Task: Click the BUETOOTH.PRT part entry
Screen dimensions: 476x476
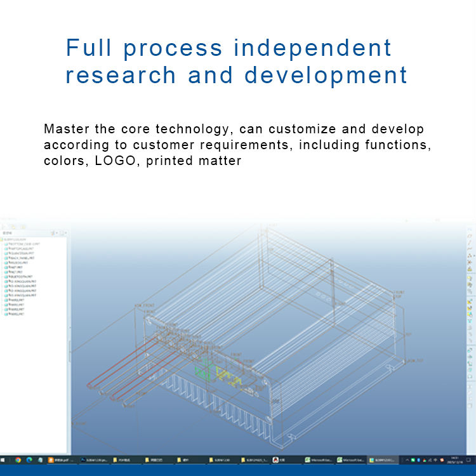Action: tap(21, 277)
